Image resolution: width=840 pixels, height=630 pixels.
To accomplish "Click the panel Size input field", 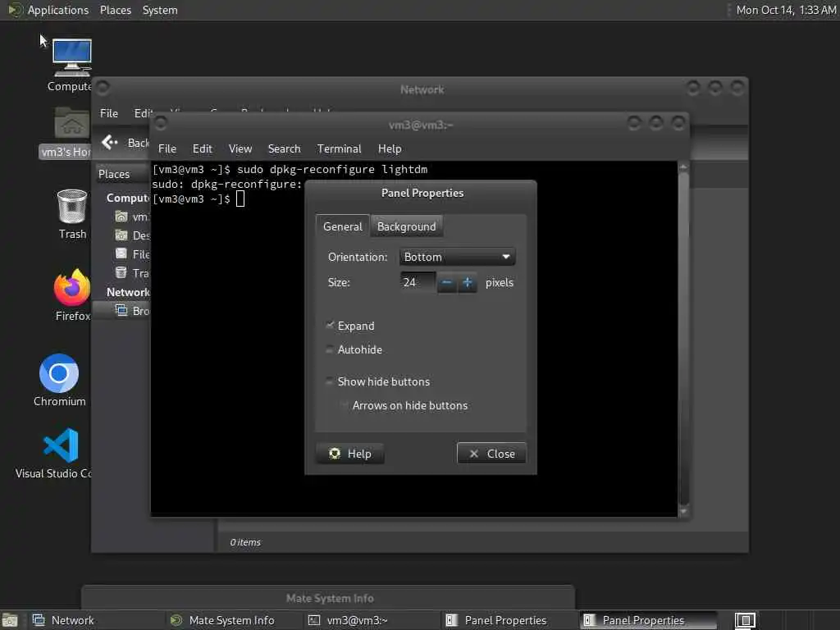I will click(x=418, y=282).
